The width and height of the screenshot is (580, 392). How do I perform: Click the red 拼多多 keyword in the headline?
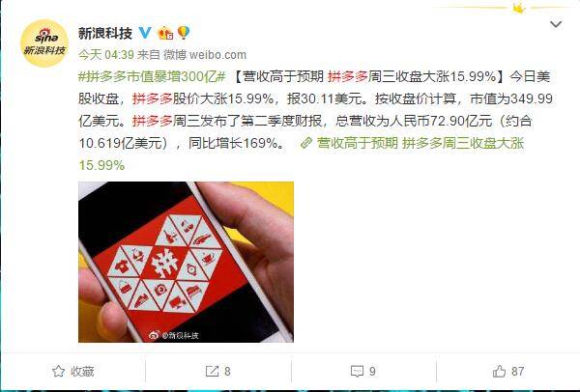coord(348,77)
